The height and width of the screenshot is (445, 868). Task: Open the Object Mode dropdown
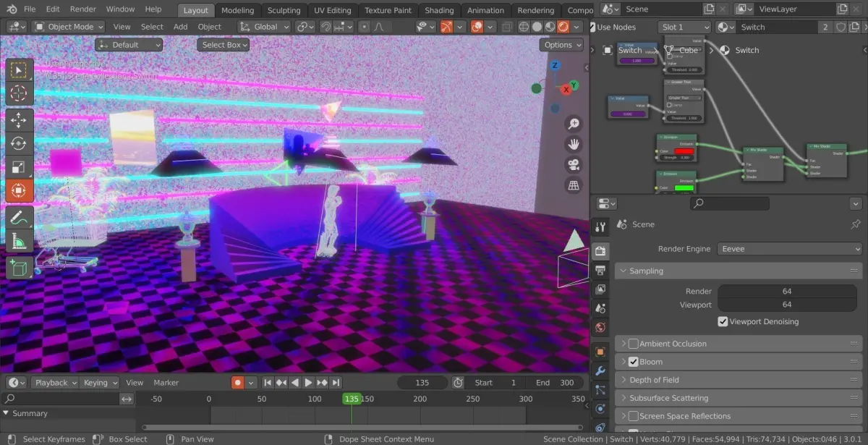click(69, 27)
